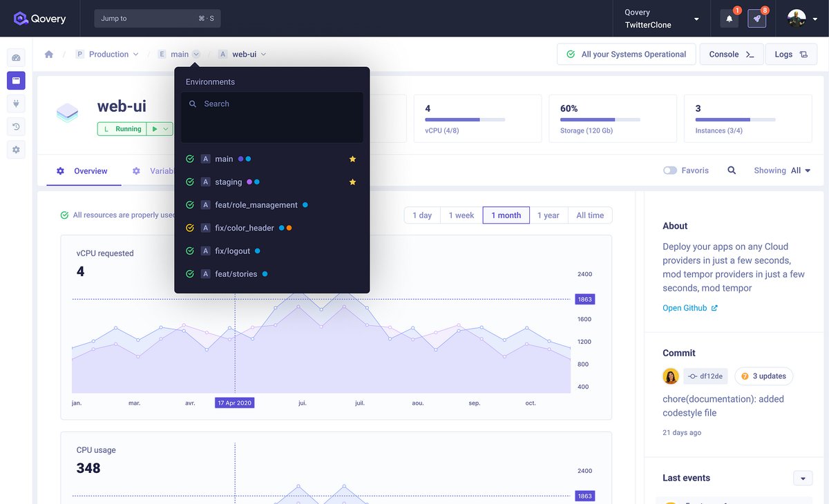829x504 pixels.
Task: Open the Console button
Action: 732,55
